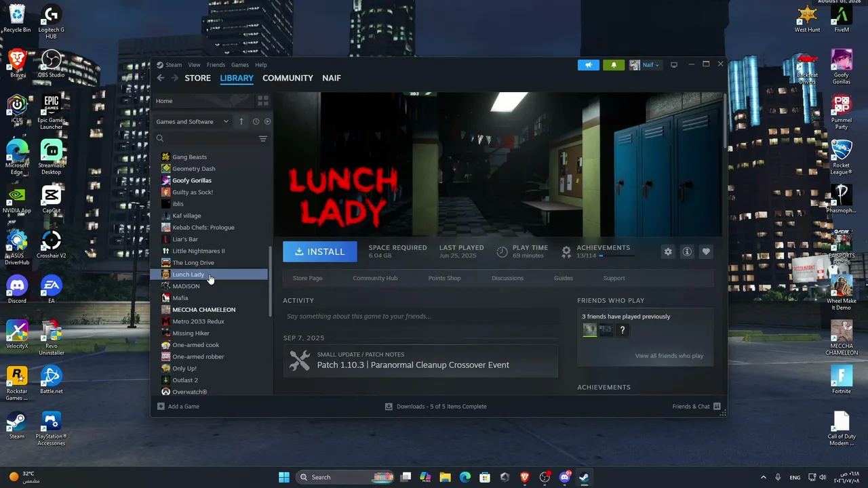The image size is (868, 488).
Task: Install Lunch Lady
Action: 320,251
